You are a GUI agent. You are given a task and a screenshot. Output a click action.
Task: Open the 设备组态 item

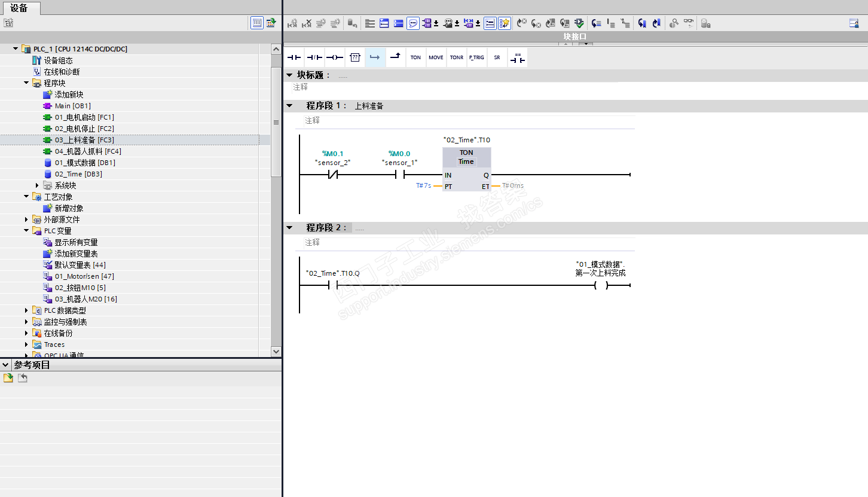click(x=58, y=60)
